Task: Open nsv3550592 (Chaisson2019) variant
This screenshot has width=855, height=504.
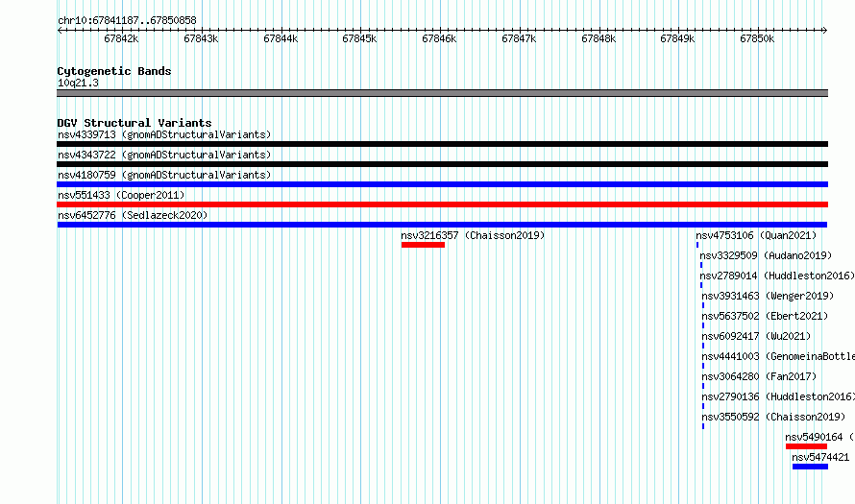Action: pos(773,417)
